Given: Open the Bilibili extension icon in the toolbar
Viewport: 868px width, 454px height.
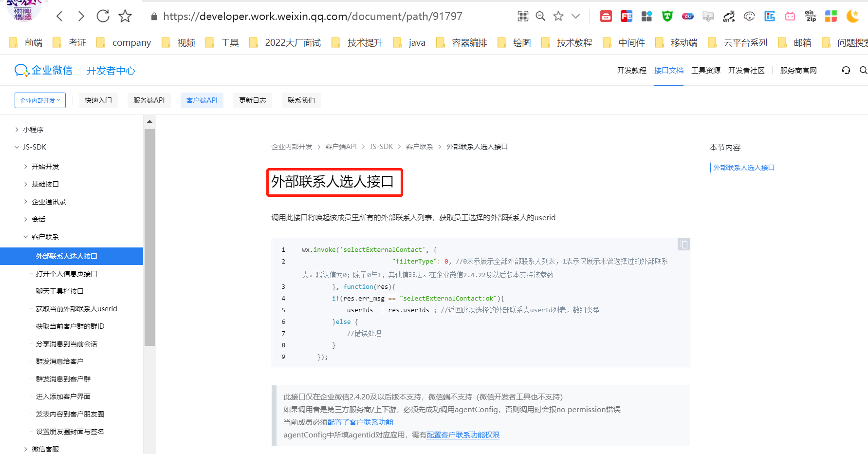Looking at the screenshot, I should pos(790,16).
